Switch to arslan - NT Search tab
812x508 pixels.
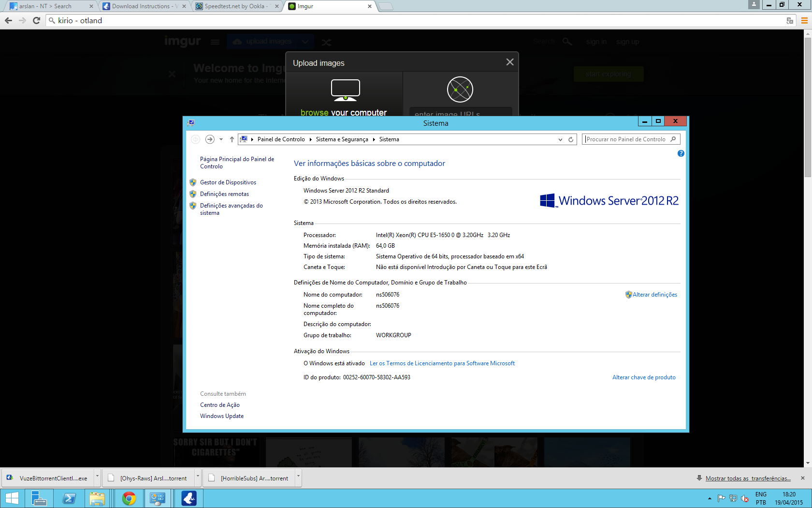point(51,6)
